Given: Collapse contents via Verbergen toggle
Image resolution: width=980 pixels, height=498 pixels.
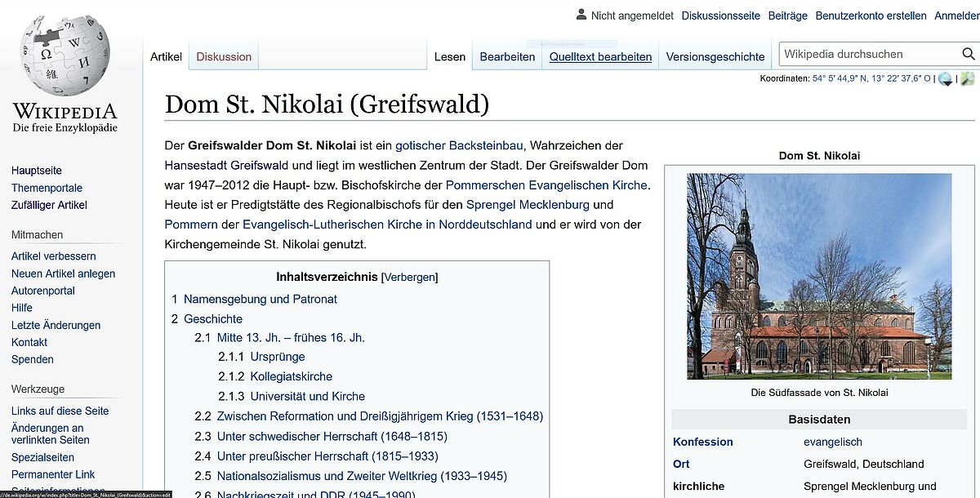Looking at the screenshot, I should 410,277.
